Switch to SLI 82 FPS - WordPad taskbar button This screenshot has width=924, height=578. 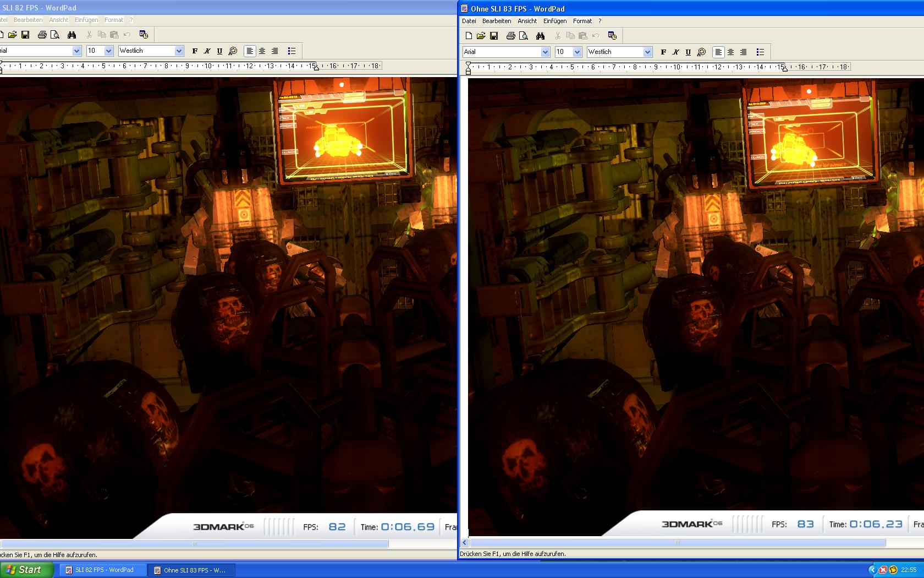pyautogui.click(x=103, y=570)
